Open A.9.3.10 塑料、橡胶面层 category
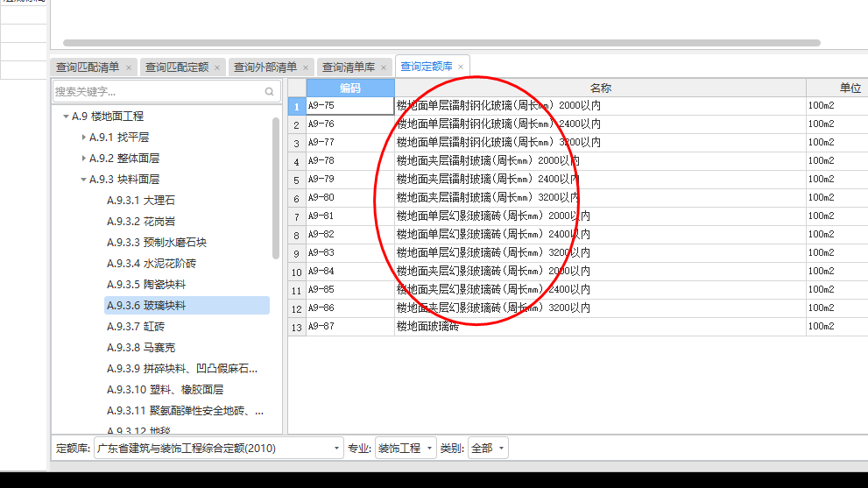This screenshot has width=868, height=488. [165, 390]
